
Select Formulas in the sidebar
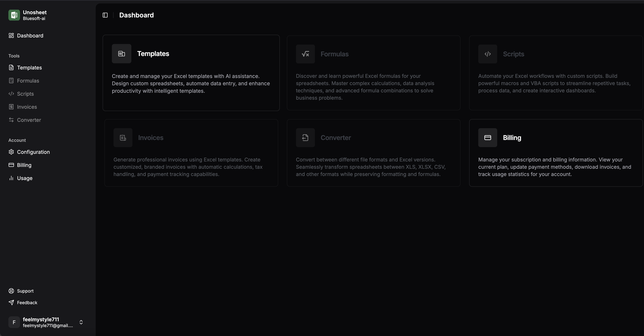(28, 81)
